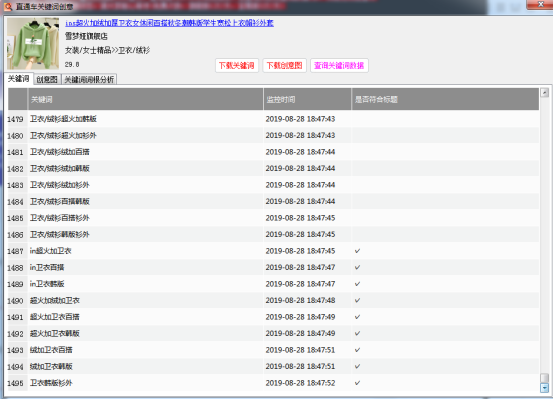The height and width of the screenshot is (399, 554).
Task: Select keyword 卫衣/绒衫百搭衫外 in row 1485
Action: pyautogui.click(x=60, y=218)
